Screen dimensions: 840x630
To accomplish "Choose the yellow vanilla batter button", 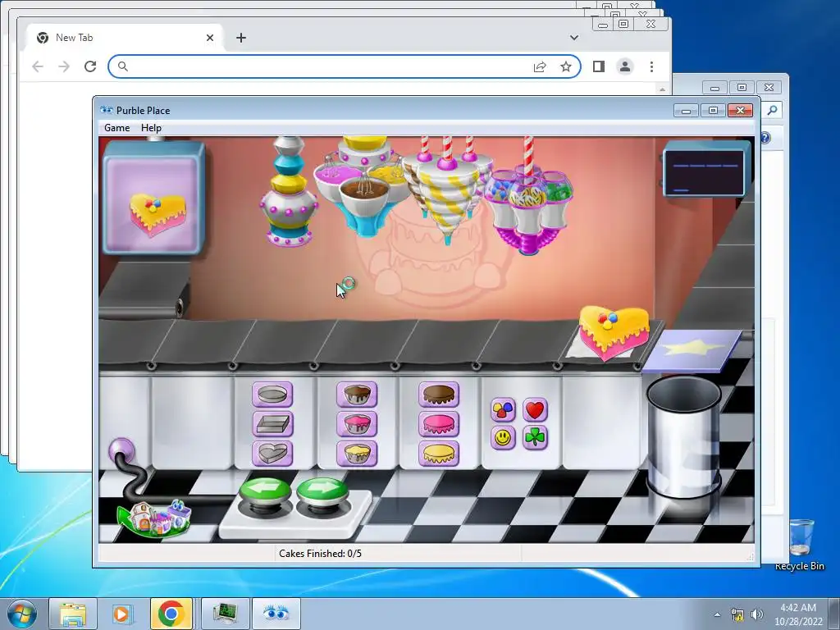I will tap(357, 453).
